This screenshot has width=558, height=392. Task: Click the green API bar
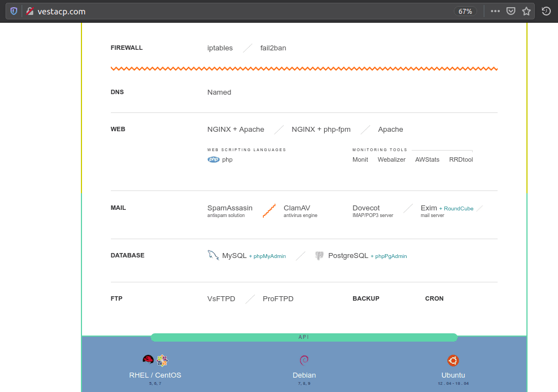click(x=304, y=337)
